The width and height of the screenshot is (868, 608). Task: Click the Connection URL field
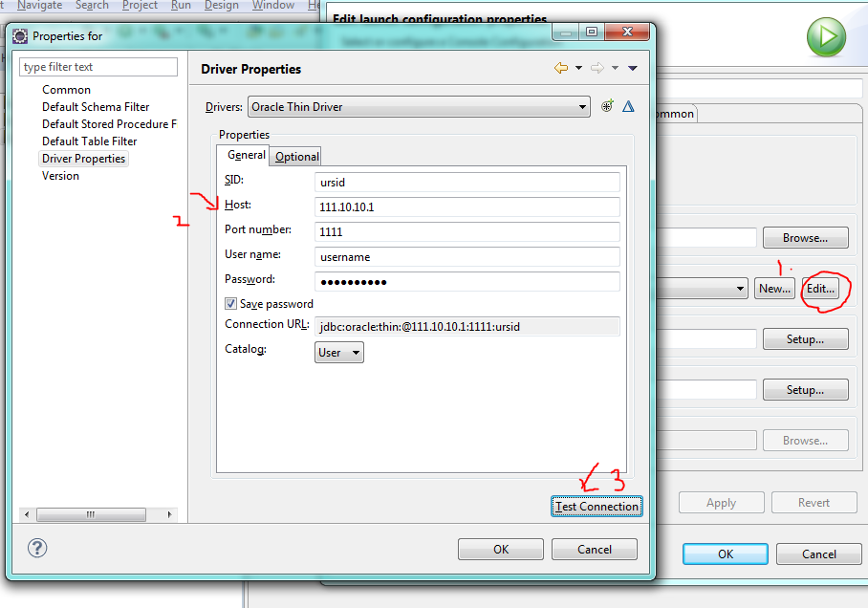[x=467, y=327]
